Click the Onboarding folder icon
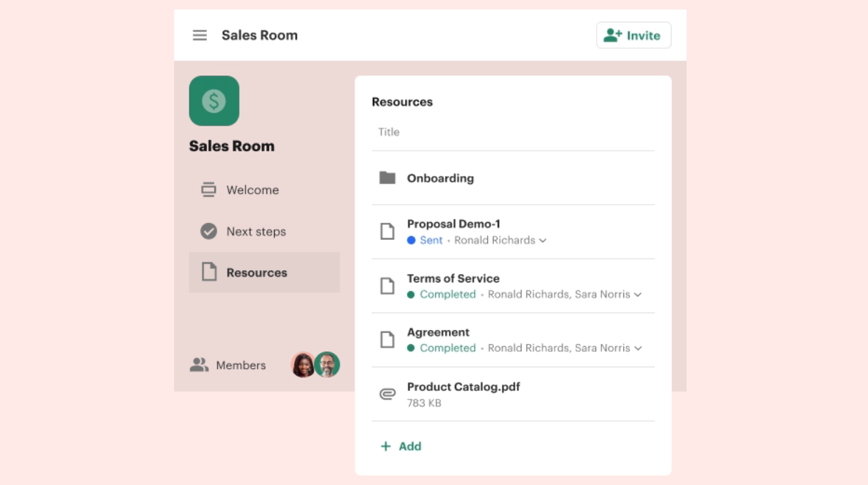This screenshot has height=485, width=868. (x=387, y=177)
